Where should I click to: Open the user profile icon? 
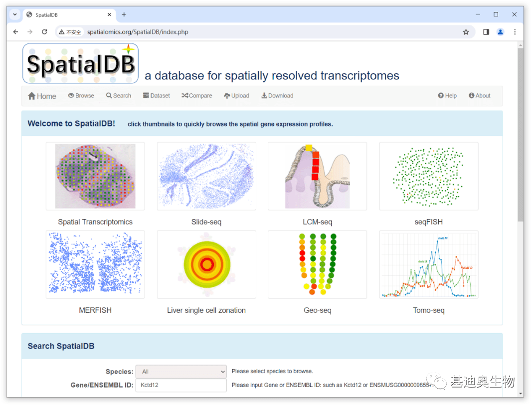pyautogui.click(x=500, y=32)
